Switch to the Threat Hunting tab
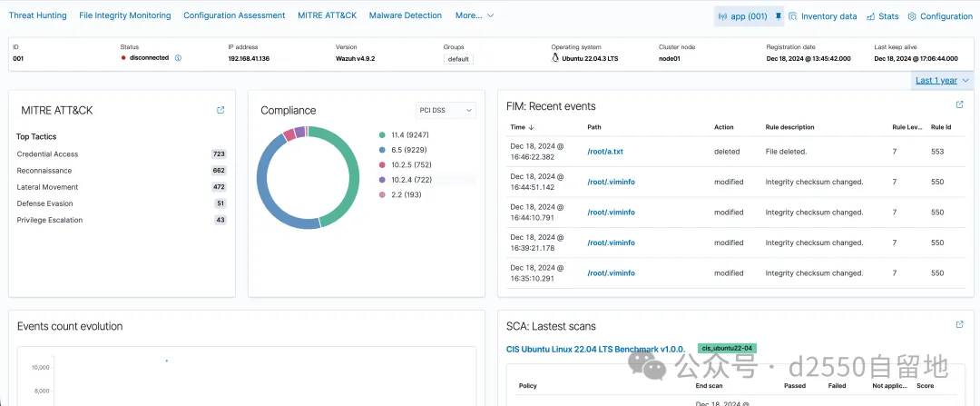This screenshot has height=406, width=980. [x=37, y=15]
